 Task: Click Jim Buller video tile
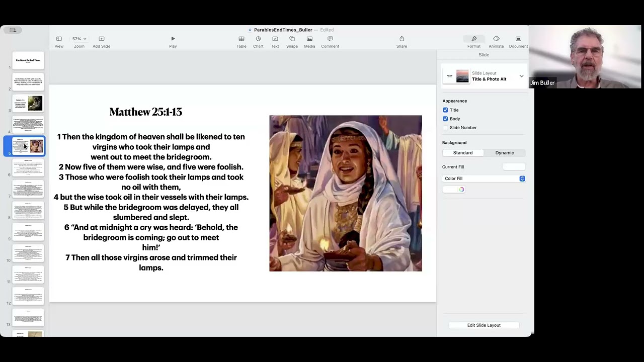(x=585, y=57)
